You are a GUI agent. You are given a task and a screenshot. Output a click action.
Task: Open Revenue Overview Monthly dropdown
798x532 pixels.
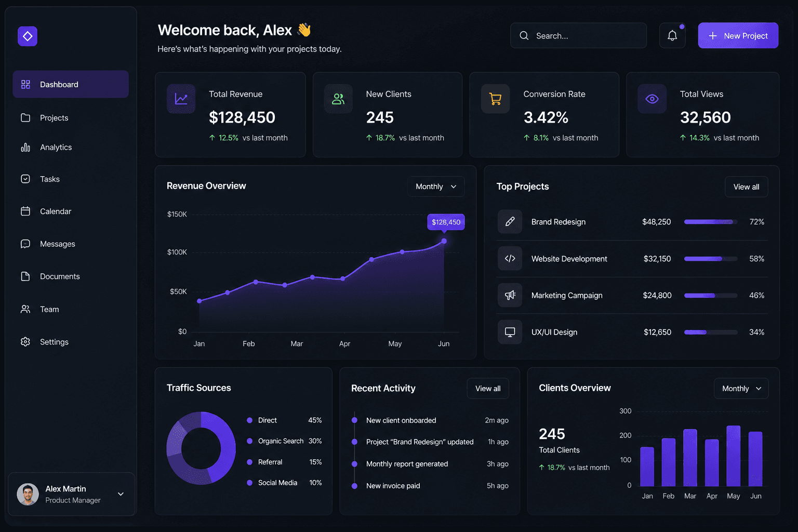(436, 187)
